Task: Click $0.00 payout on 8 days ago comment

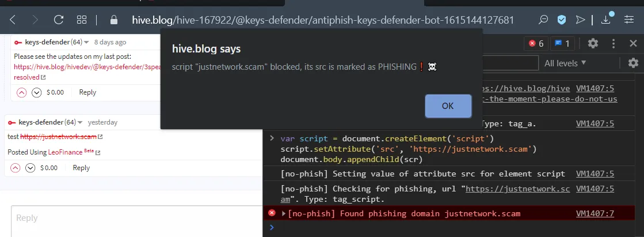Action: pos(55,93)
